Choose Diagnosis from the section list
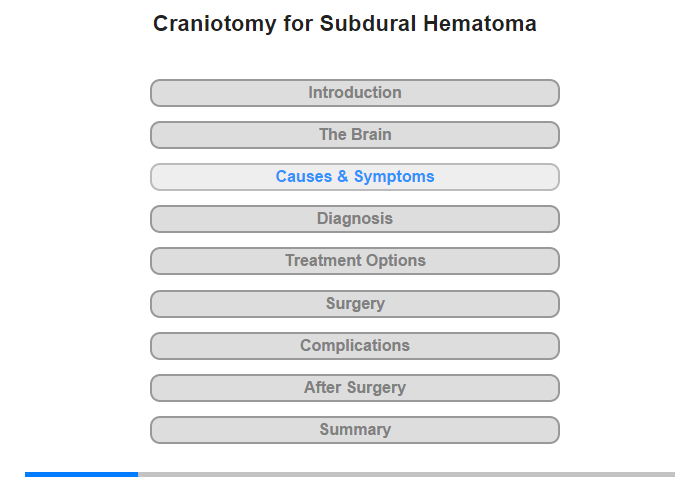 (354, 219)
